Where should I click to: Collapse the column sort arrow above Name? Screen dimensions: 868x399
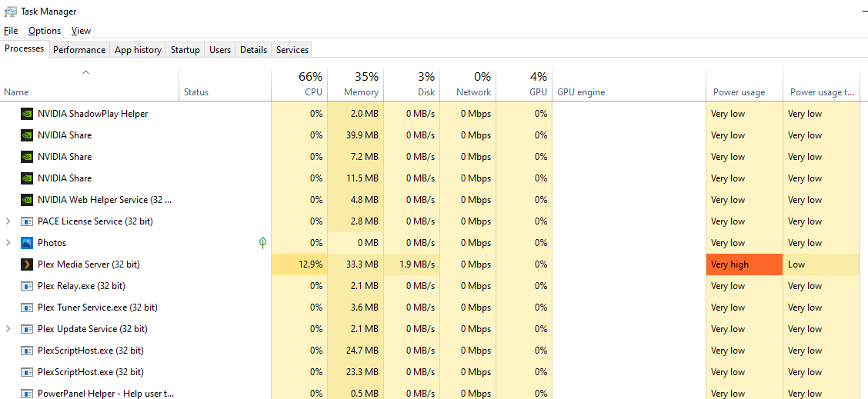tap(86, 73)
